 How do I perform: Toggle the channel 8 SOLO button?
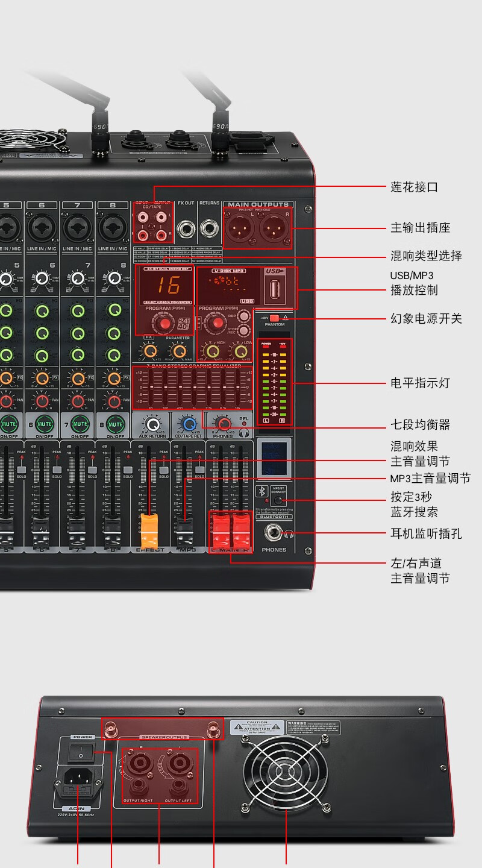[128, 468]
